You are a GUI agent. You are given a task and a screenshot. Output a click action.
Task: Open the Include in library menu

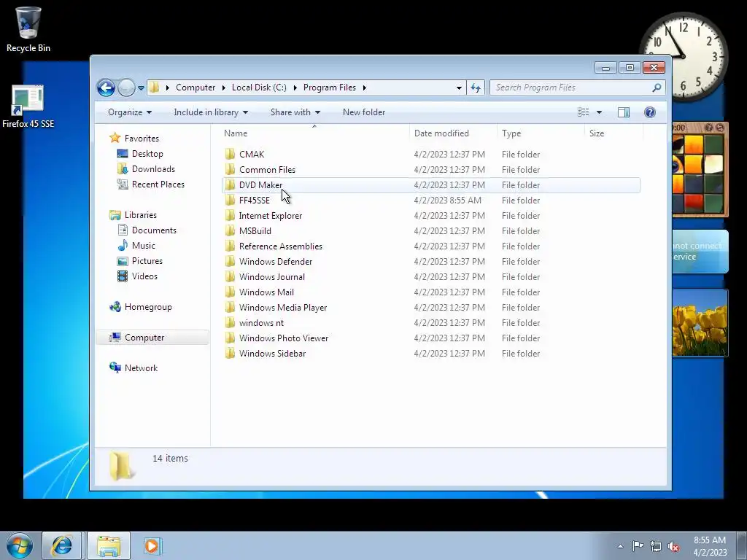211,112
